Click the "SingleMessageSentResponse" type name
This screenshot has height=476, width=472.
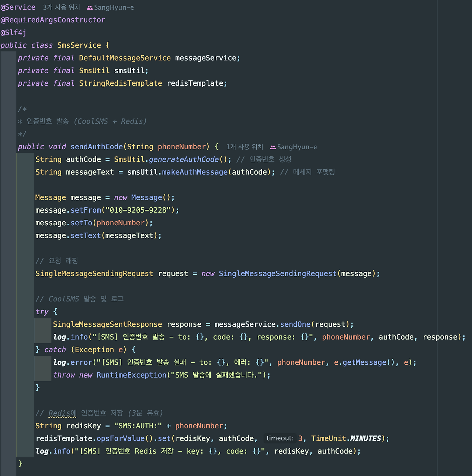click(x=107, y=324)
